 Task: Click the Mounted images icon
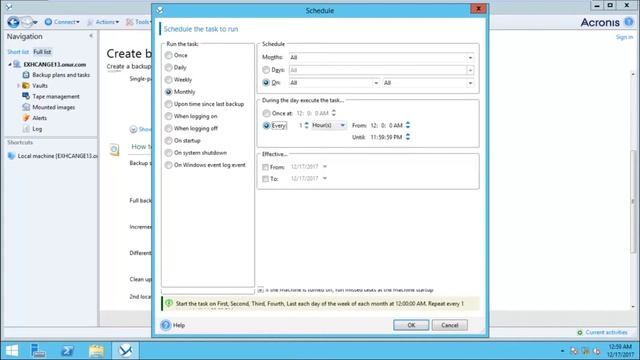(26, 107)
